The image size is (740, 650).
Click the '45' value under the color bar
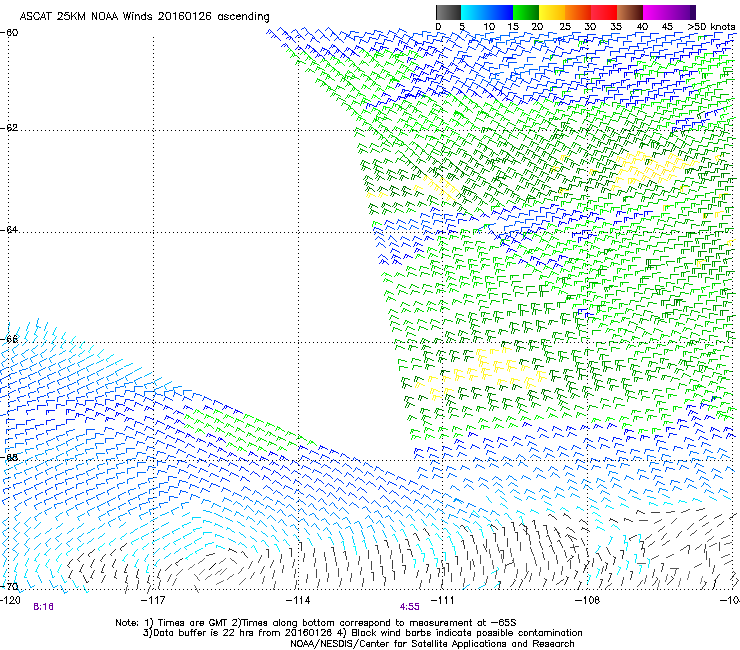tap(667, 27)
